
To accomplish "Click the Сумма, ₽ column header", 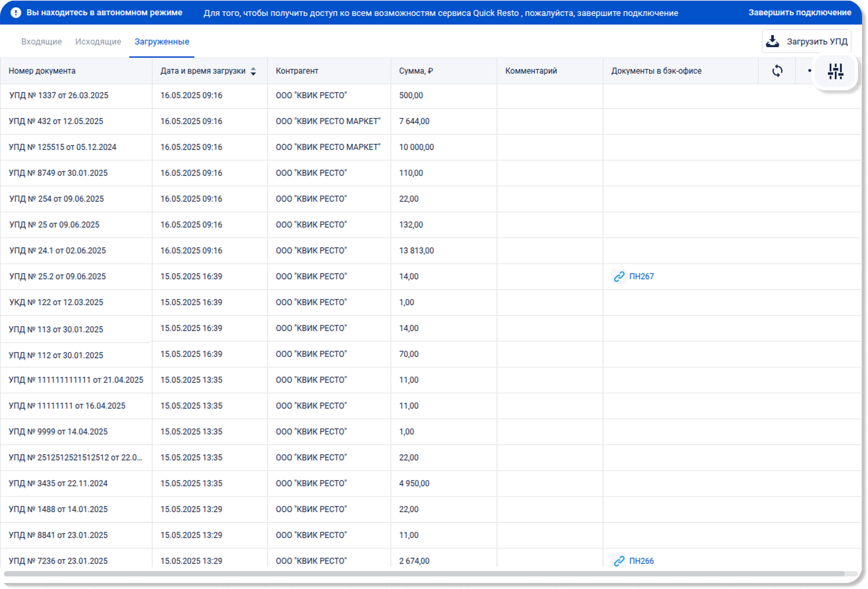I will pyautogui.click(x=416, y=71).
